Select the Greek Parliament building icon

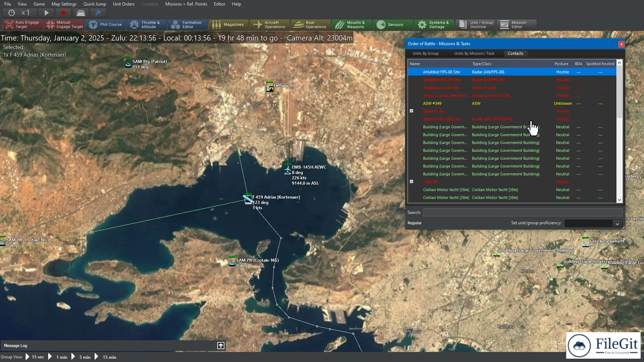585,243
